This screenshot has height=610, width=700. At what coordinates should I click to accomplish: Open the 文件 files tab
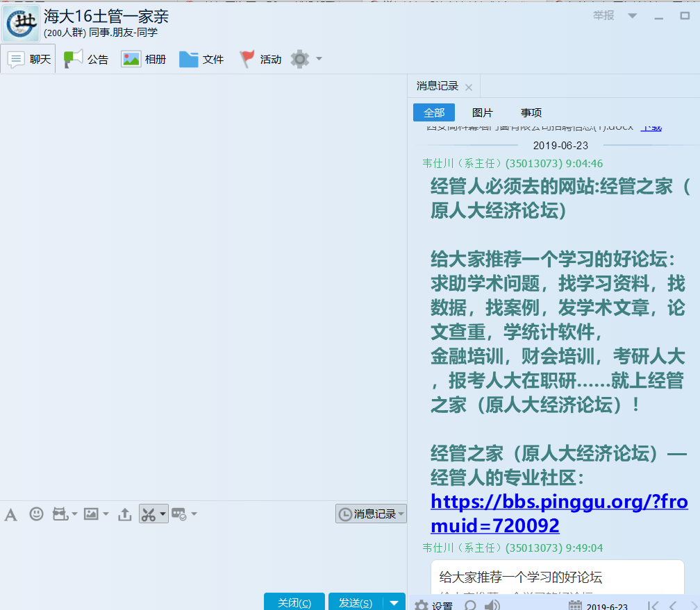click(201, 59)
